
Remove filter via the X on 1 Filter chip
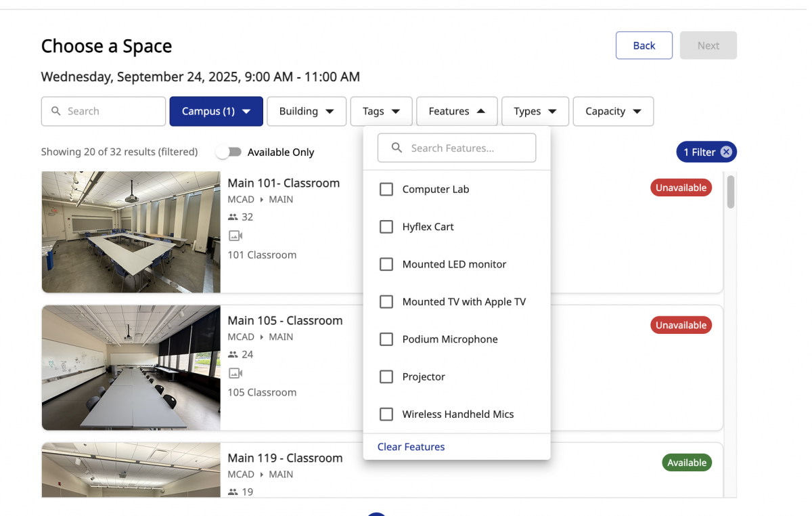(726, 152)
